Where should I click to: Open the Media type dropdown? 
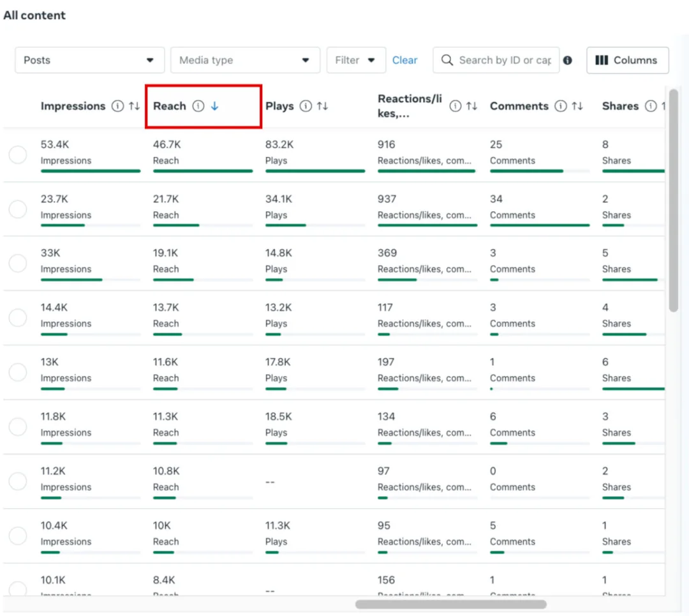245,60
